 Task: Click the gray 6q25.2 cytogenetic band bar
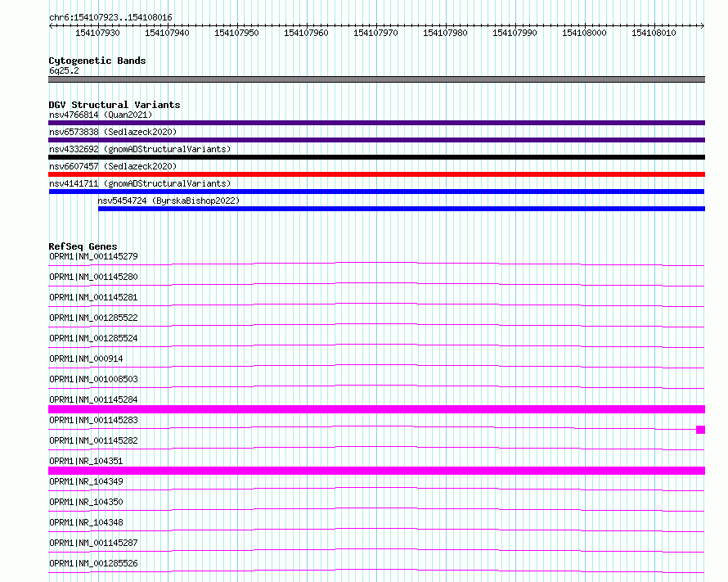pos(376,79)
